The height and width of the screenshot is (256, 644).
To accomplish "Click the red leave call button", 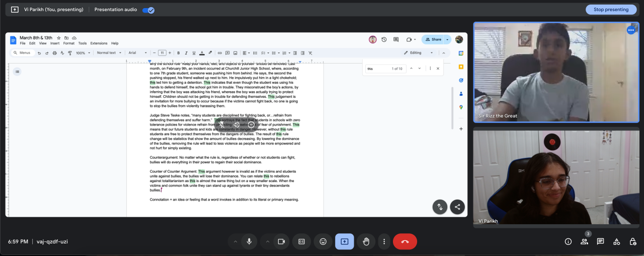I will click(405, 241).
